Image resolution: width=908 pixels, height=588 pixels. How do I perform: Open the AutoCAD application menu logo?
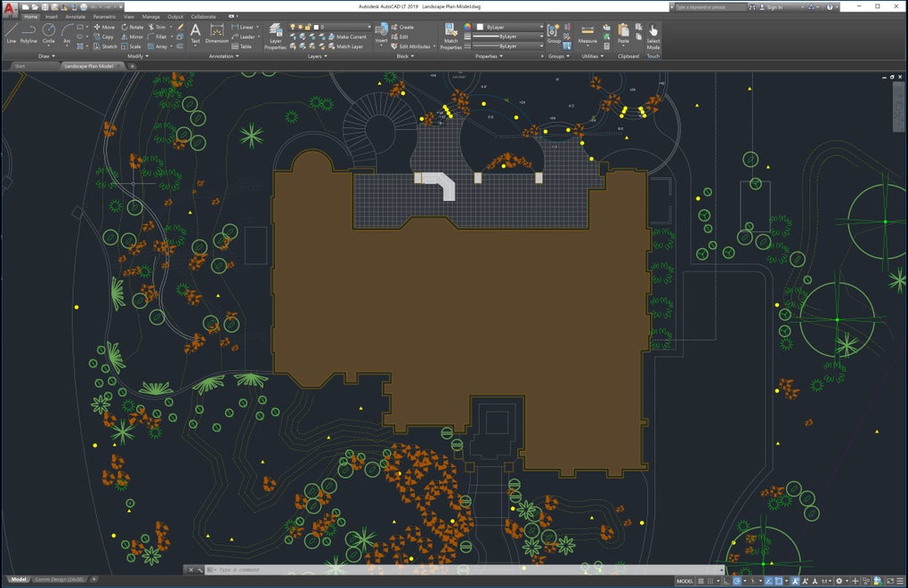(x=9, y=9)
